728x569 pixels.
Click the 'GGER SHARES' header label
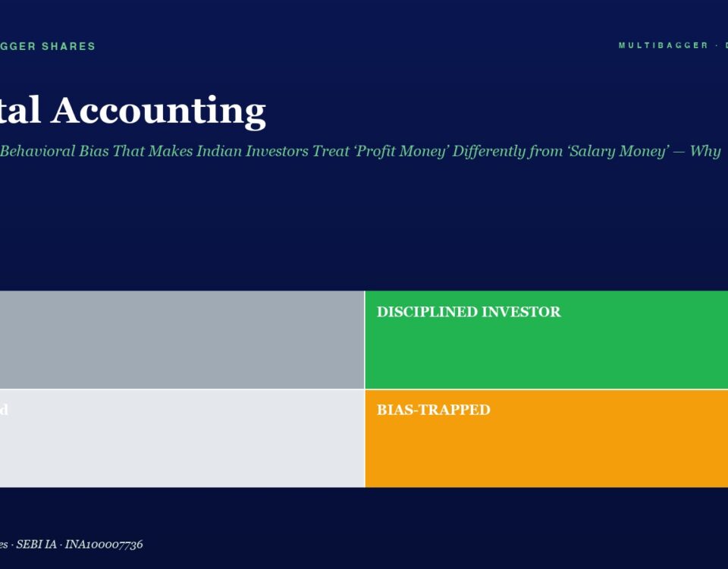(47, 46)
